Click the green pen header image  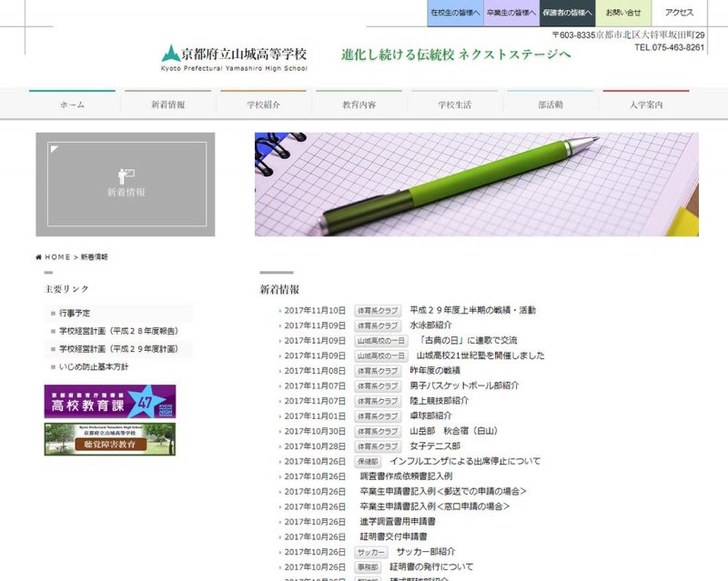click(x=476, y=185)
